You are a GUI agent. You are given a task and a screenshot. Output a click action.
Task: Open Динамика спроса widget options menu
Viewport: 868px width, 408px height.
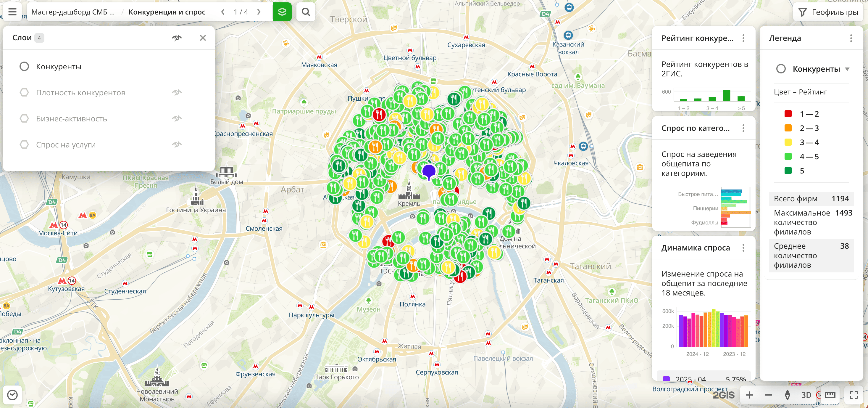743,248
